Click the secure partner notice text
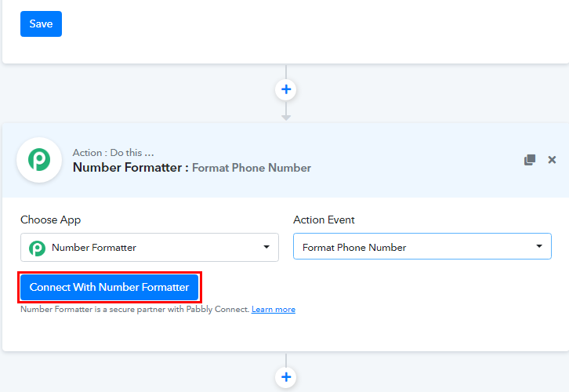This screenshot has height=392, width=569. coord(135,309)
